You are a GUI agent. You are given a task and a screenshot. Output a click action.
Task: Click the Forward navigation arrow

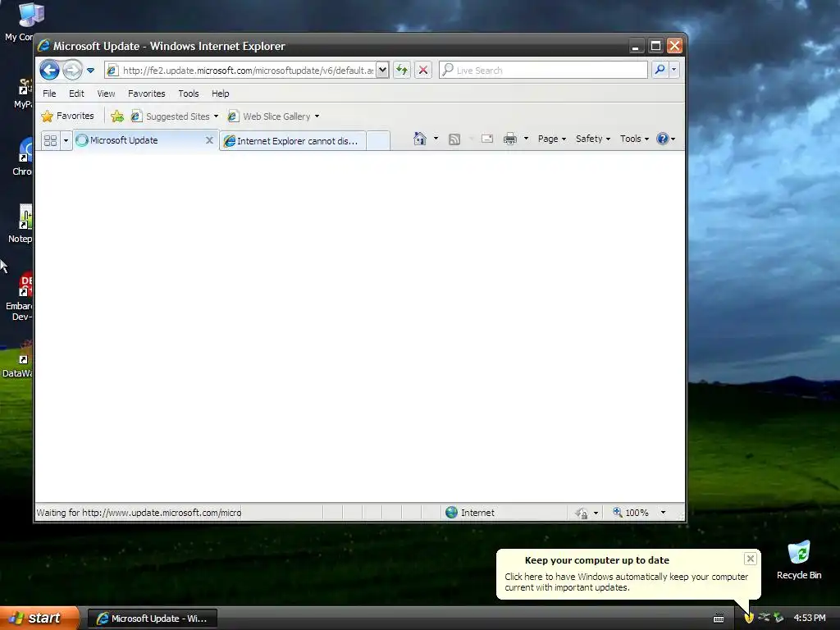tap(72, 70)
